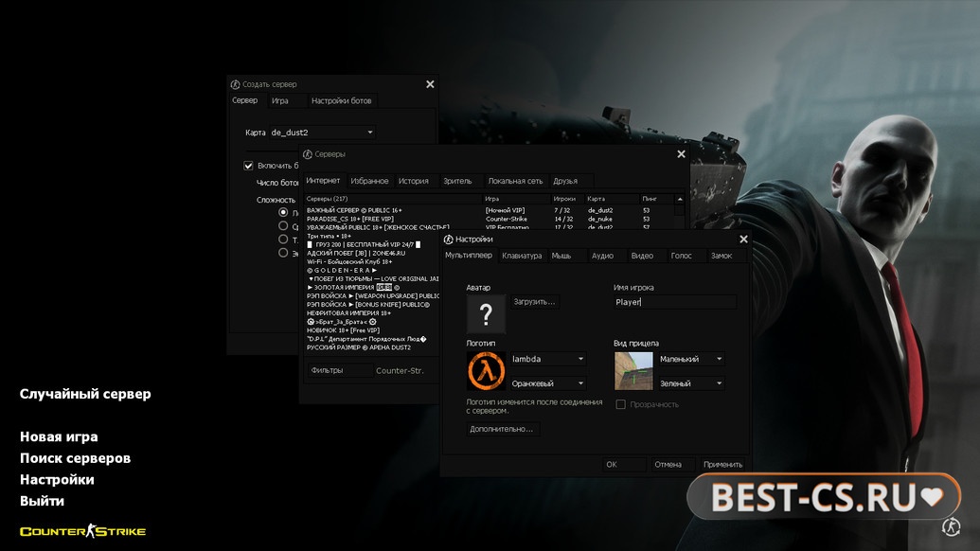Toggle the Включить боты checkbox in Создать сервер
Viewport: 980px width, 551px height.
pyautogui.click(x=248, y=166)
